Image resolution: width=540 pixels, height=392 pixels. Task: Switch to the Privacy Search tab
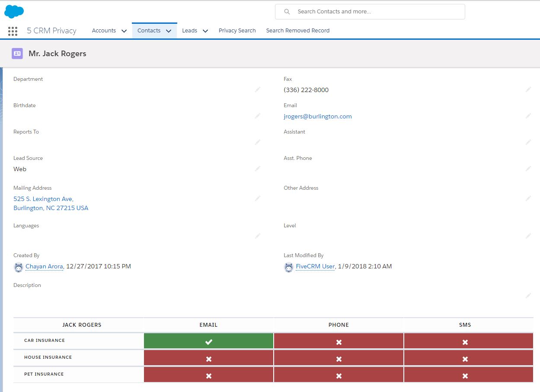click(x=237, y=31)
